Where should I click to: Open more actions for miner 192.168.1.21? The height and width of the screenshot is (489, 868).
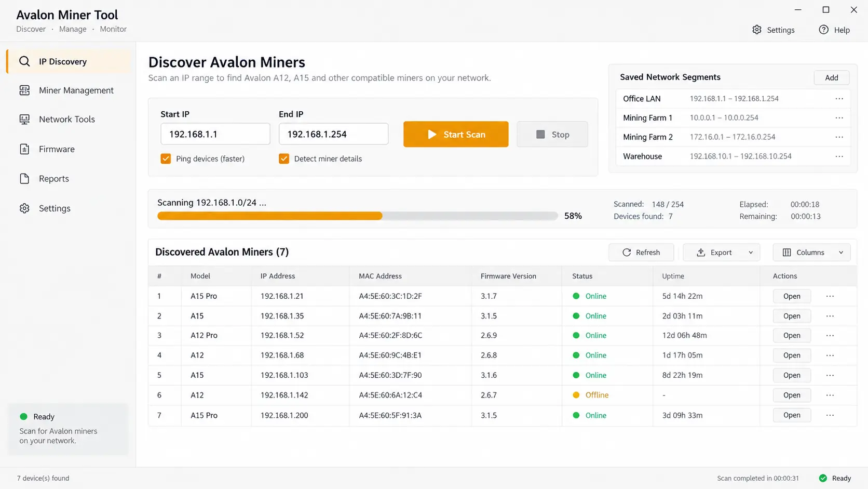point(830,296)
